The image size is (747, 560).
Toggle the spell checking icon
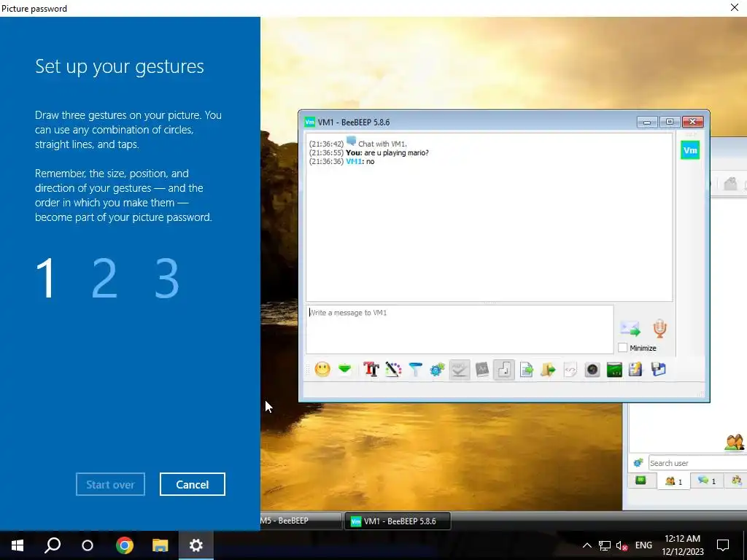click(460, 370)
